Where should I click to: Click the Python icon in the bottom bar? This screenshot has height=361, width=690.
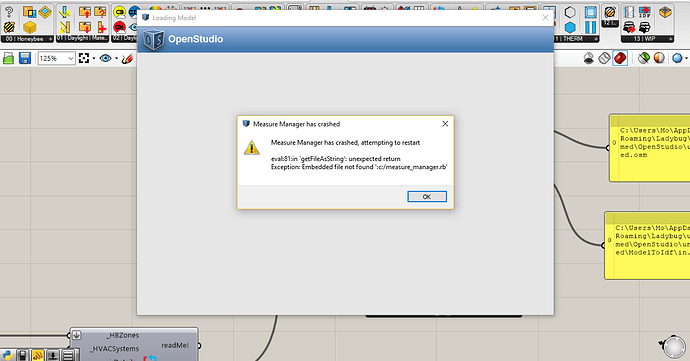8,355
